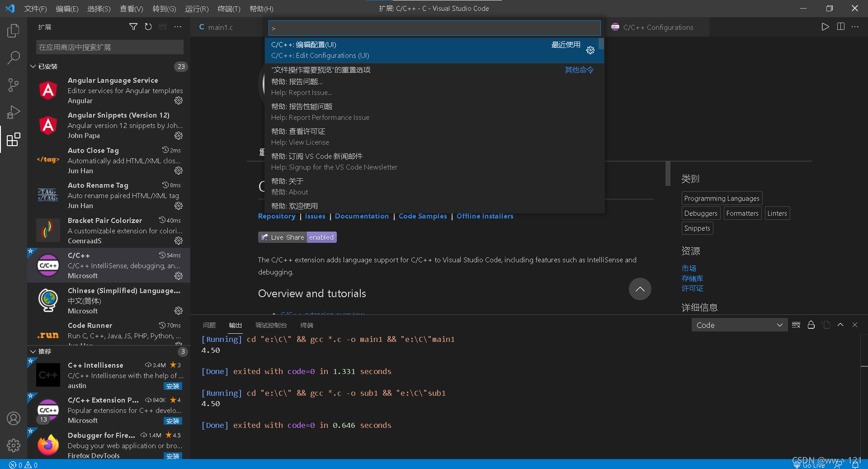Image resolution: width=868 pixels, height=469 pixels.
Task: Click the Formatters category tag
Action: pos(742,213)
